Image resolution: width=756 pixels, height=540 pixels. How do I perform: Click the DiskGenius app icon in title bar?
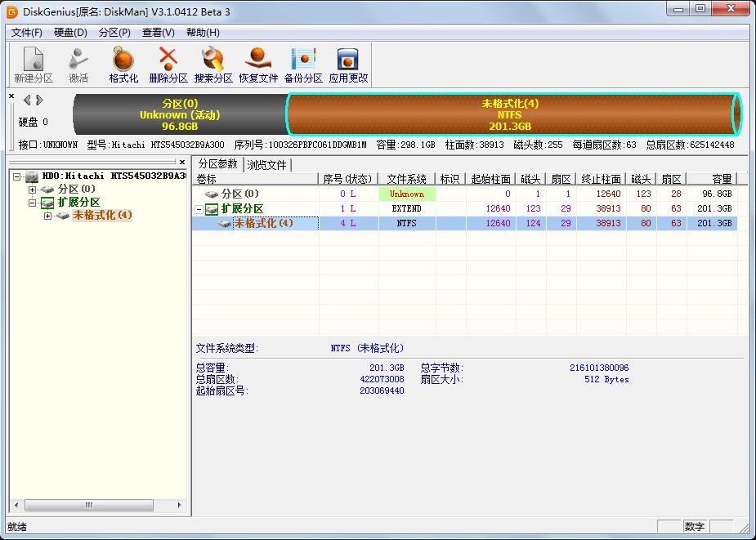[x=12, y=11]
